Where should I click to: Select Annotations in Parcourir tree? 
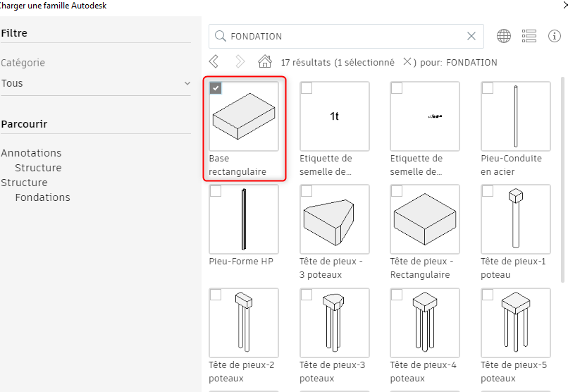(31, 153)
